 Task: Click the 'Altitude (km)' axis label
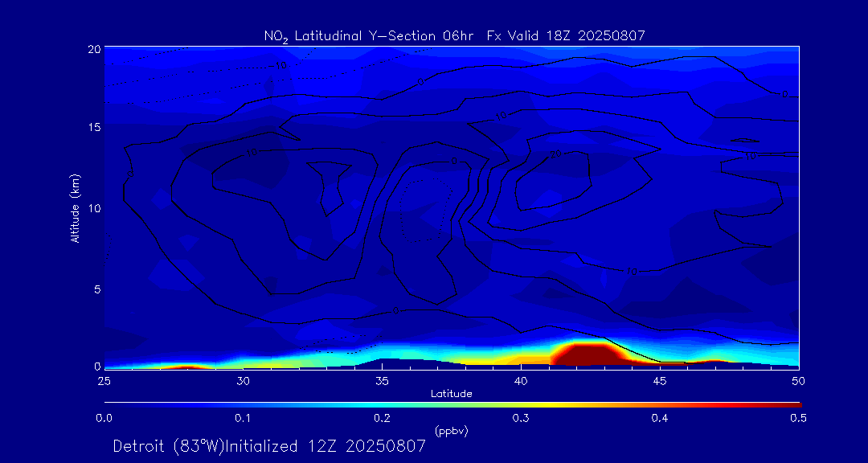click(75, 208)
